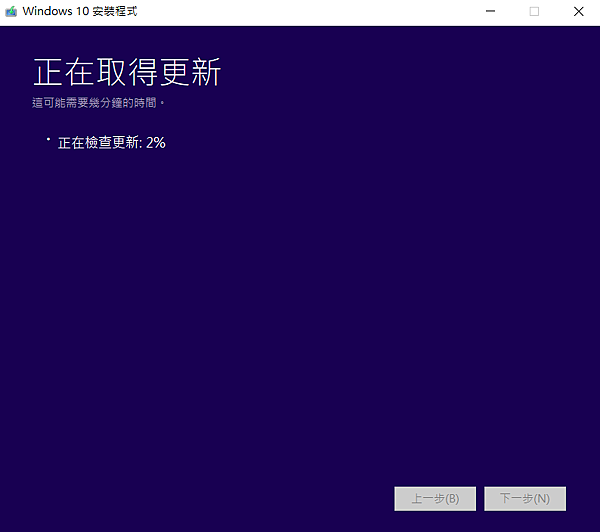Click the 這可能需要幾分鐘的時間 subtitle text
Viewport: 600px width, 532px height.
98,103
